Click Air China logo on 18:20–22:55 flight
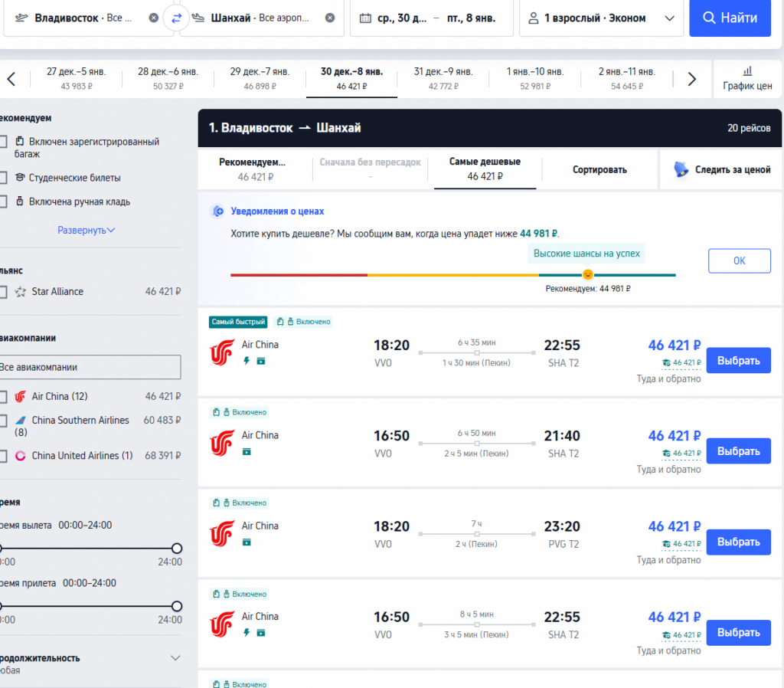Viewport: 784px width, 688px height. [x=222, y=352]
